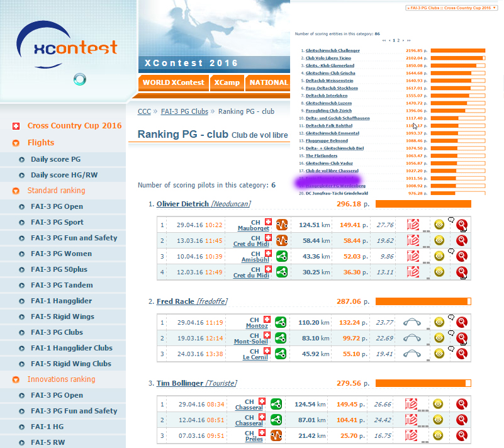Viewport: 504px width, 448px height.
Task: Select FAI-1 HG innovations ranking
Action: [47, 427]
